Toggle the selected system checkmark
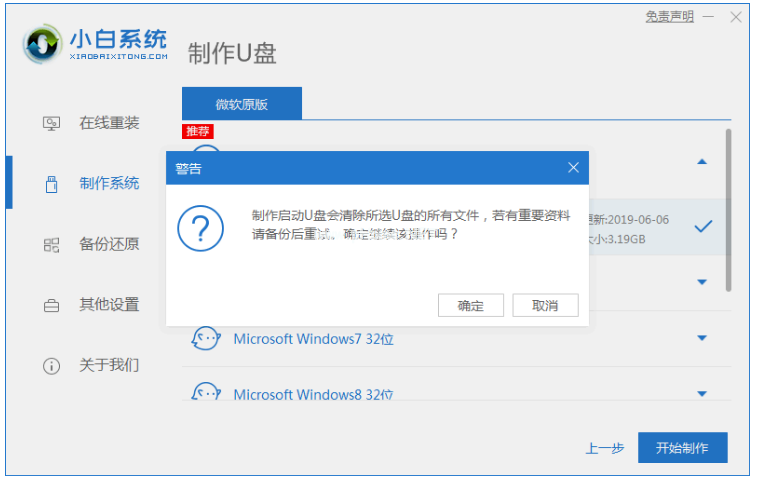 703,226
